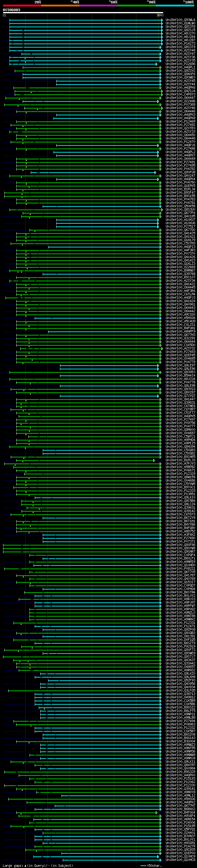Screen dimensions: 197x868
Task: Click the orange ~40% identity legend bar
Action: (x=60, y=6)
